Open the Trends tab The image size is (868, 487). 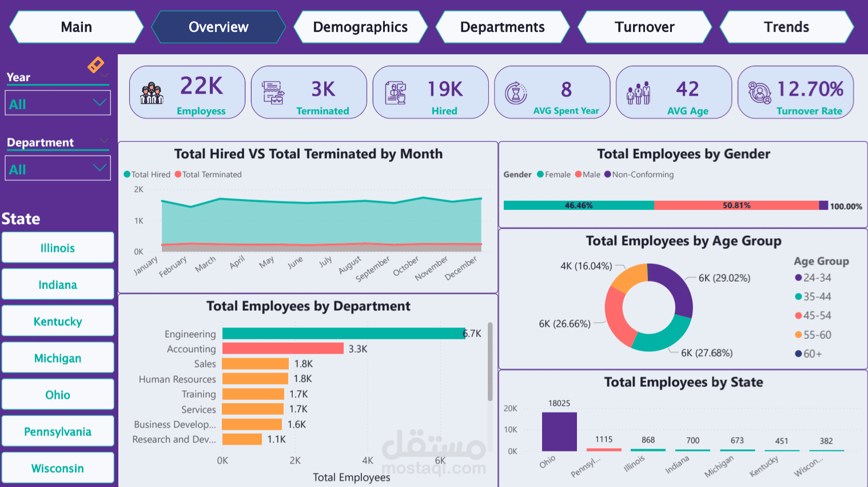point(787,27)
